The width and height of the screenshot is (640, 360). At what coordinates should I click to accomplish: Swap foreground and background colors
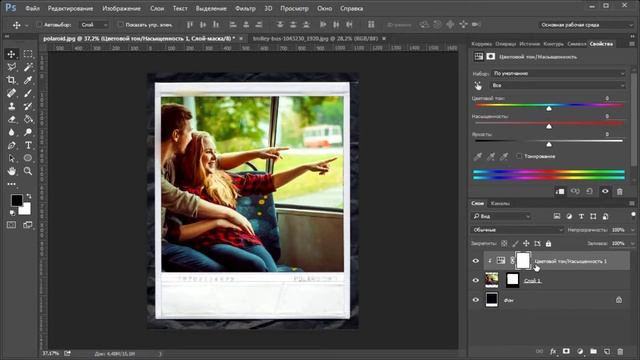[x=29, y=196]
